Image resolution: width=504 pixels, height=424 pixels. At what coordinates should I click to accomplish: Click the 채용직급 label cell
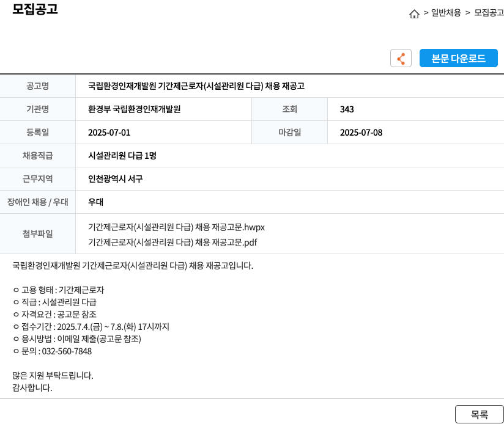coord(37,156)
